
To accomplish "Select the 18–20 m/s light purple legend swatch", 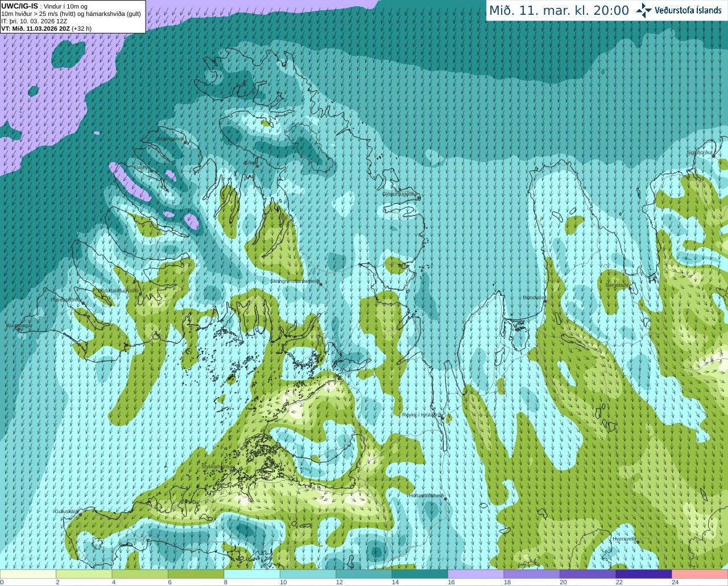I will [x=532, y=574].
